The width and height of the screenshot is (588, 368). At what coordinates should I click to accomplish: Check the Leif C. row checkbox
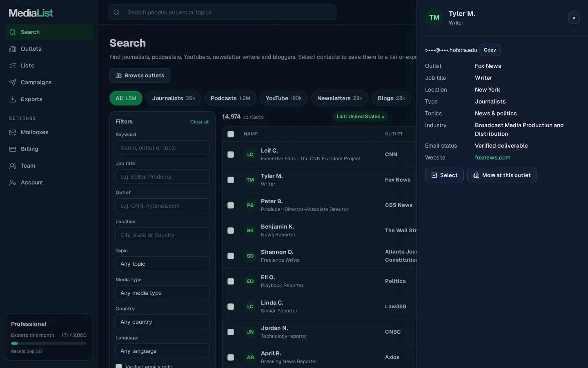(x=231, y=155)
